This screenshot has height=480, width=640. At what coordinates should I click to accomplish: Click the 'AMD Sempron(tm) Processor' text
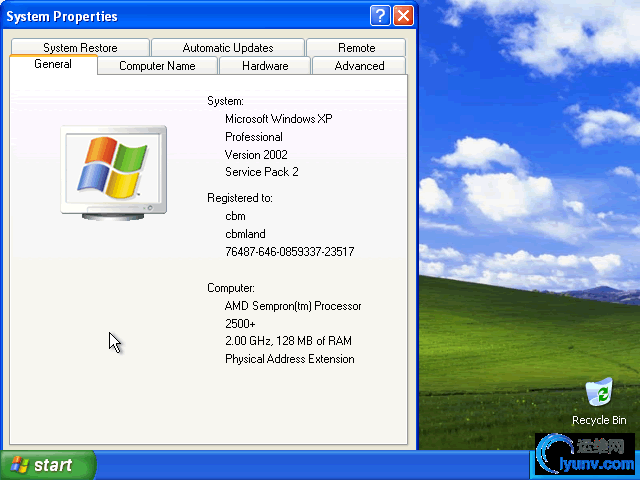click(293, 306)
